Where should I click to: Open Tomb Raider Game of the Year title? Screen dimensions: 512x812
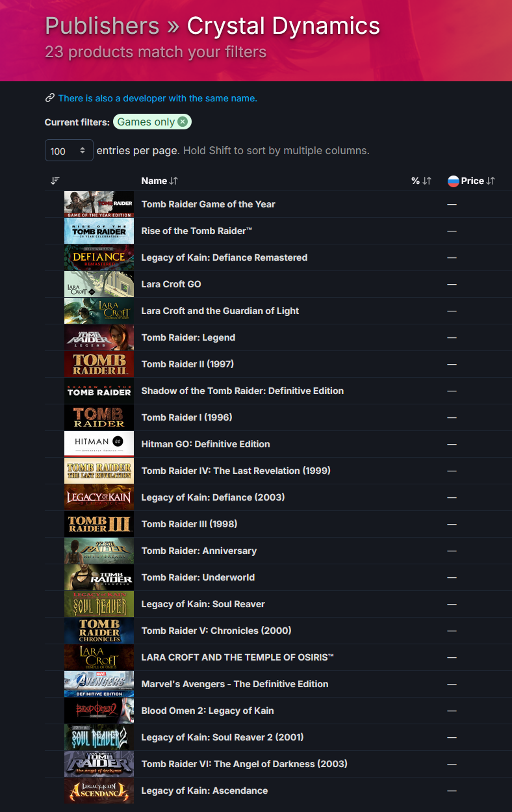209,204
